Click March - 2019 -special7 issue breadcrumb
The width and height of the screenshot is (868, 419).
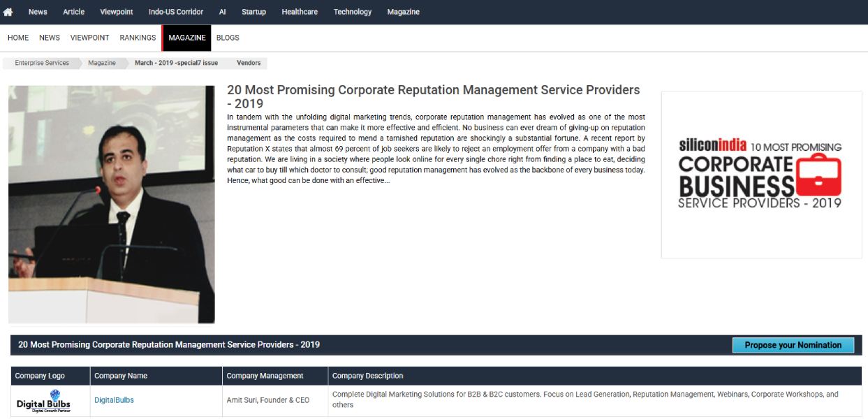point(176,63)
